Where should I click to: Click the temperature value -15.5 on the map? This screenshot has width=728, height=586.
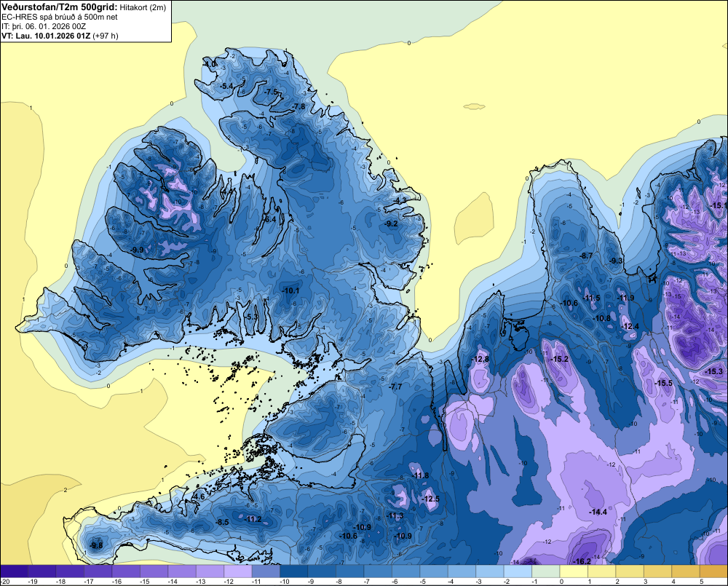click(x=663, y=384)
